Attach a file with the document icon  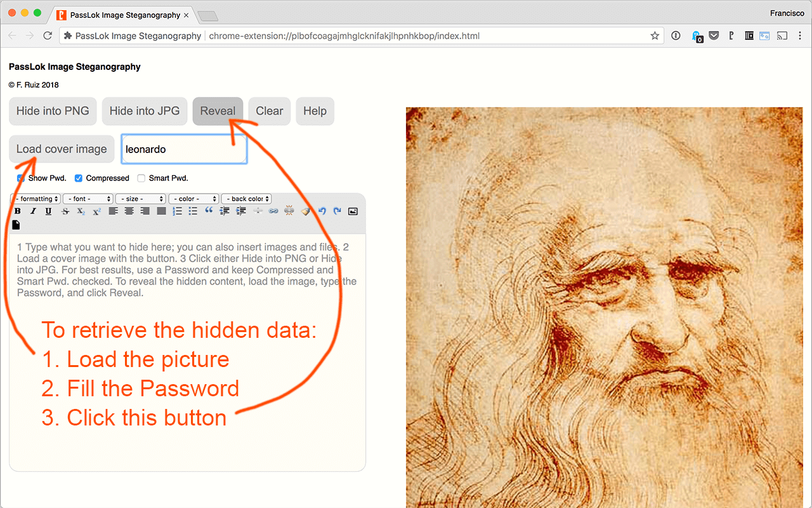point(16,225)
